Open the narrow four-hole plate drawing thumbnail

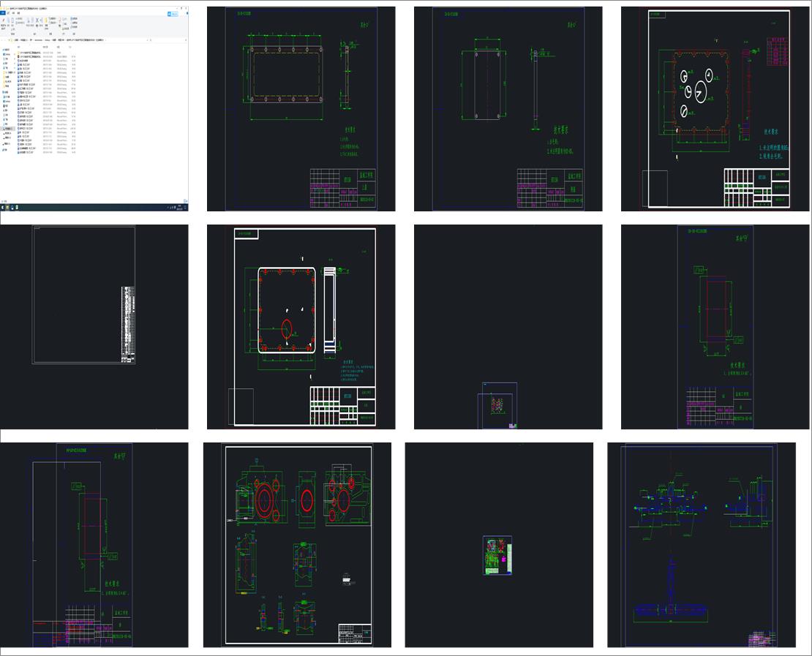(x=508, y=109)
